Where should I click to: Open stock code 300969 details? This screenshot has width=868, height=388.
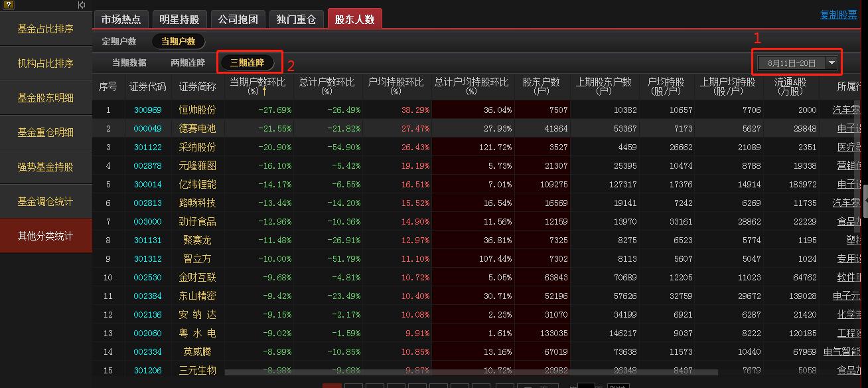click(x=147, y=110)
